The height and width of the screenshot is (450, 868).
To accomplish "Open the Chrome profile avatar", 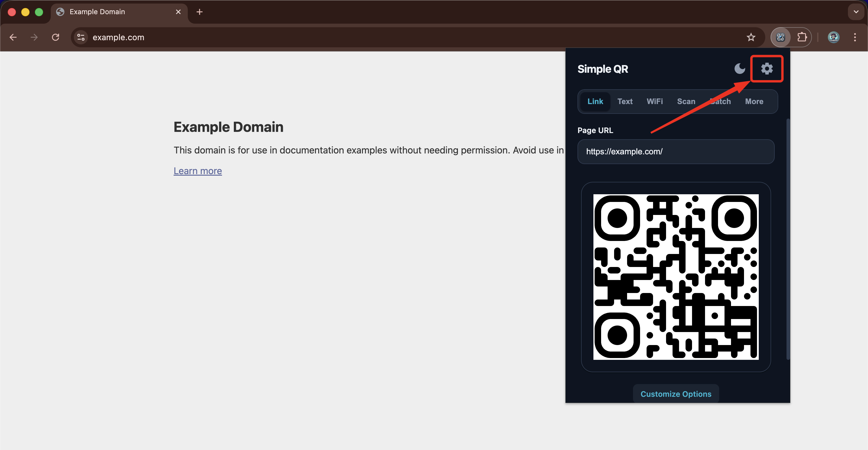I will pos(833,37).
